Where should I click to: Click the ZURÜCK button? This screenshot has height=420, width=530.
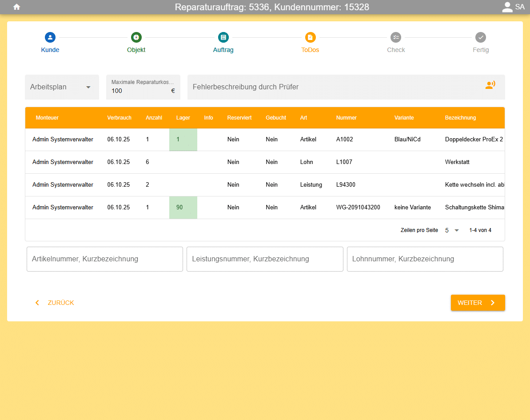tap(55, 303)
